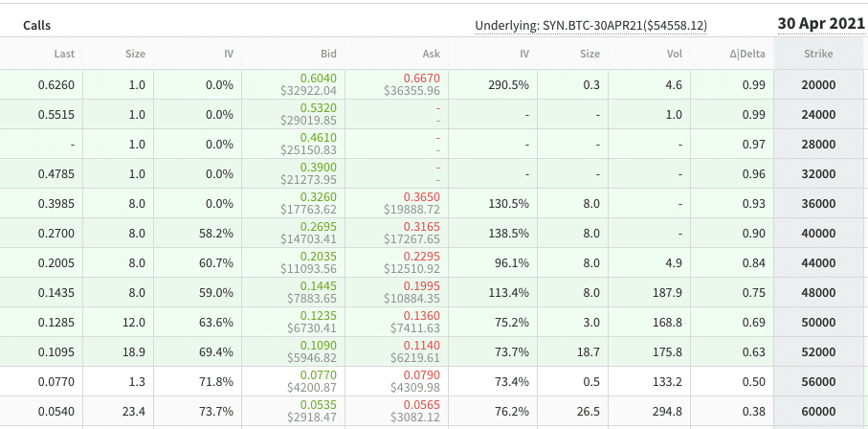Screen dimensions: 868x429
Task: Click the 0.3260 bid on the 36000 row
Action: click(x=318, y=197)
